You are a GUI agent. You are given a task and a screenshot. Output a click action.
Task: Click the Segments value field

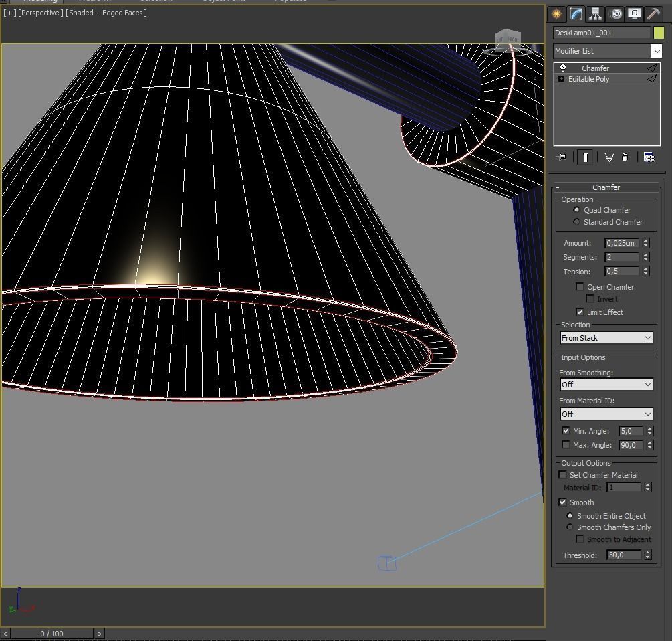(621, 257)
